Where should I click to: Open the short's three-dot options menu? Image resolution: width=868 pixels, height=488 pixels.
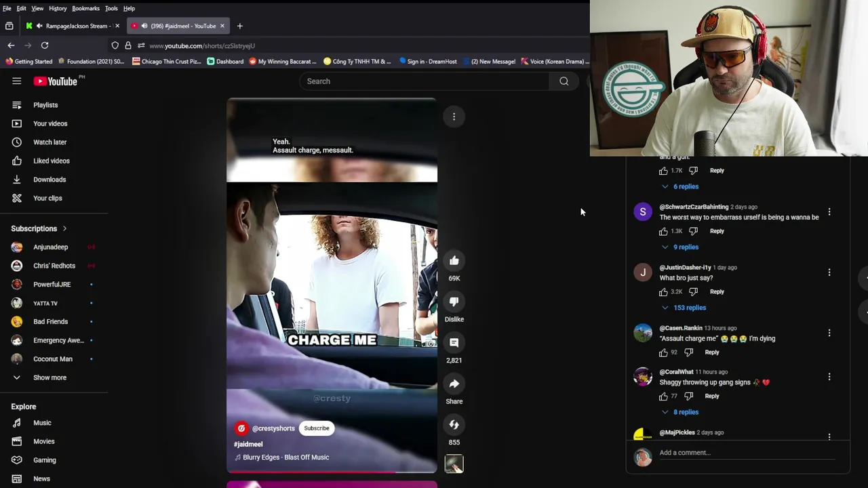[454, 117]
